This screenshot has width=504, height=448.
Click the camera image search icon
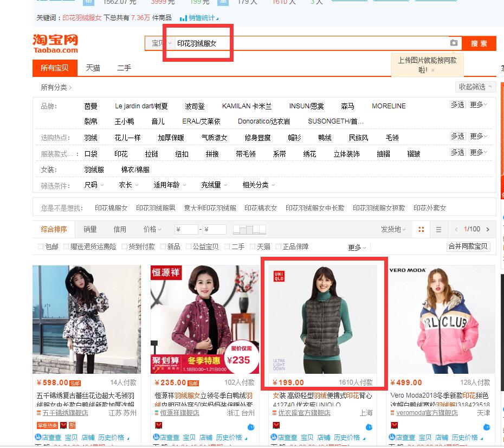[454, 43]
